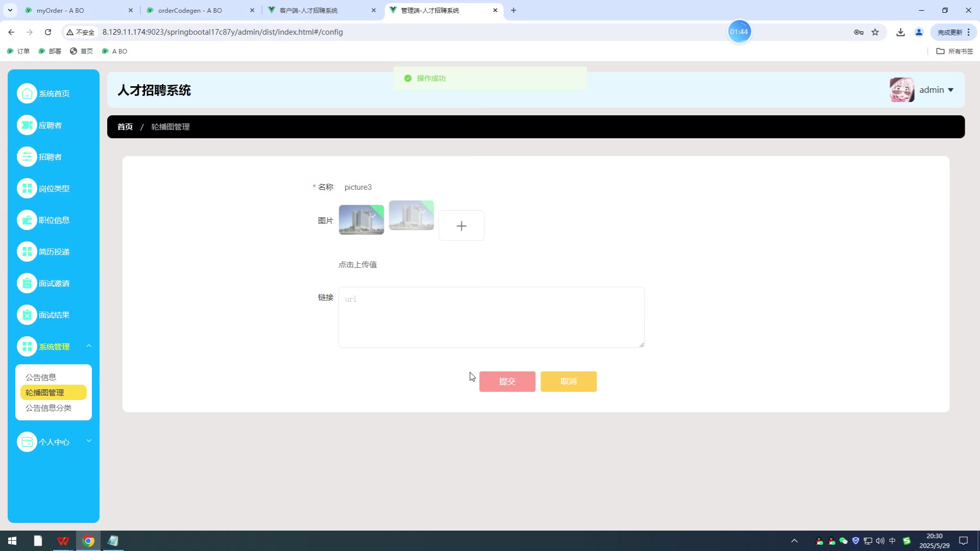Image resolution: width=980 pixels, height=551 pixels.
Task: Click 首页 breadcrumb link
Action: pos(125,127)
